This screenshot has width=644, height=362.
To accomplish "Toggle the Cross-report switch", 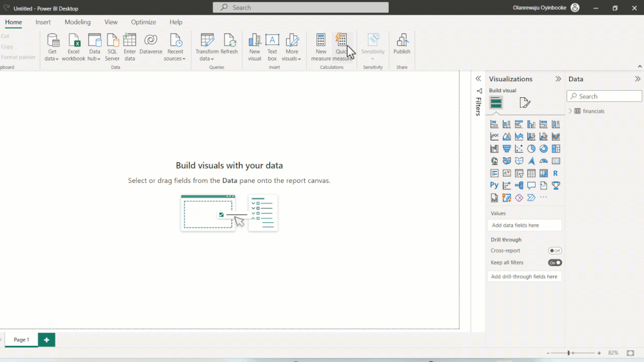I will (555, 251).
